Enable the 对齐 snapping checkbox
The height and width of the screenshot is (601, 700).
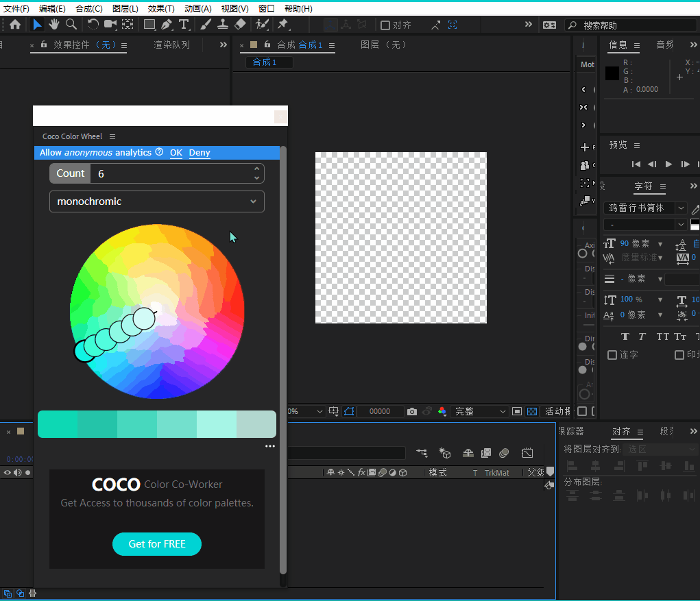(x=385, y=25)
